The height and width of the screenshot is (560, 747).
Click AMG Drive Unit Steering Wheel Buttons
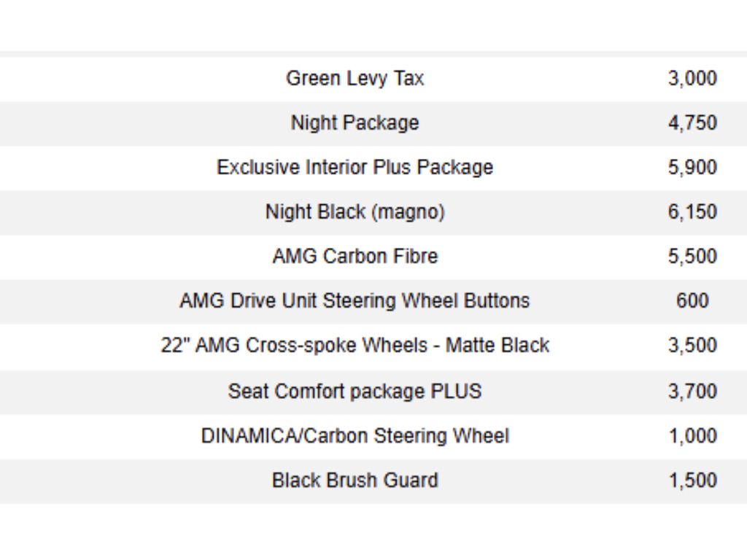[x=355, y=301]
